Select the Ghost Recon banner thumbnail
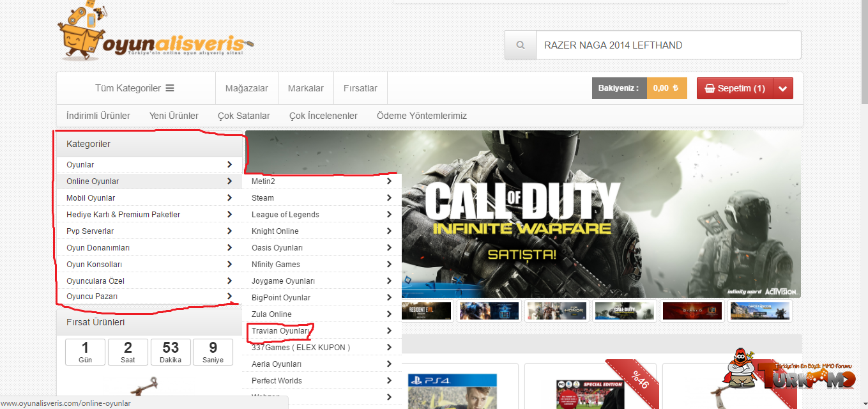This screenshot has height=409, width=868. [760, 311]
